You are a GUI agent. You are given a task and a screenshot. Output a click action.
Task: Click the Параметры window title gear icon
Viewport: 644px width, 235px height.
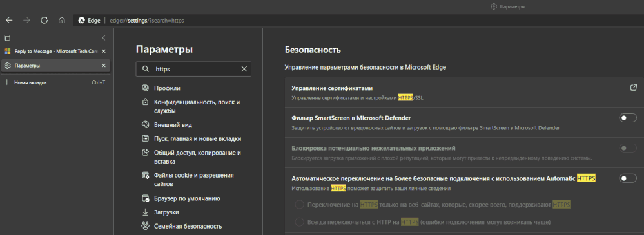(x=494, y=6)
